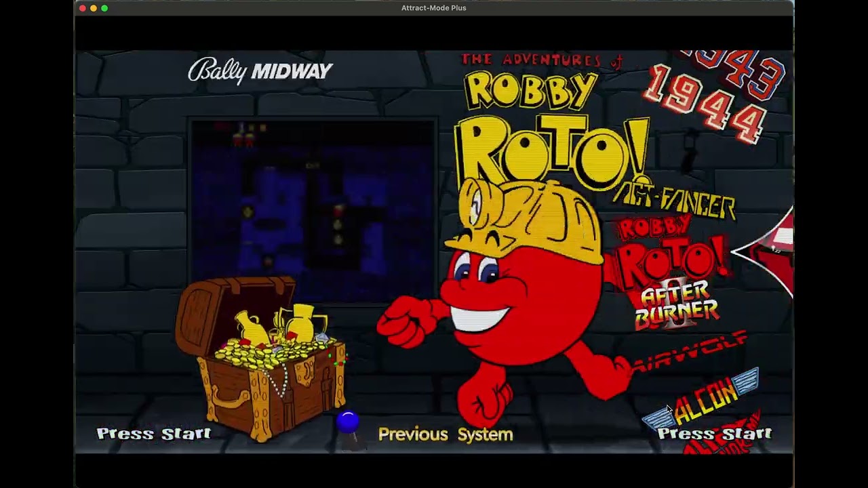The width and height of the screenshot is (868, 488).
Task: Click the Previous System label
Action: 446,434
